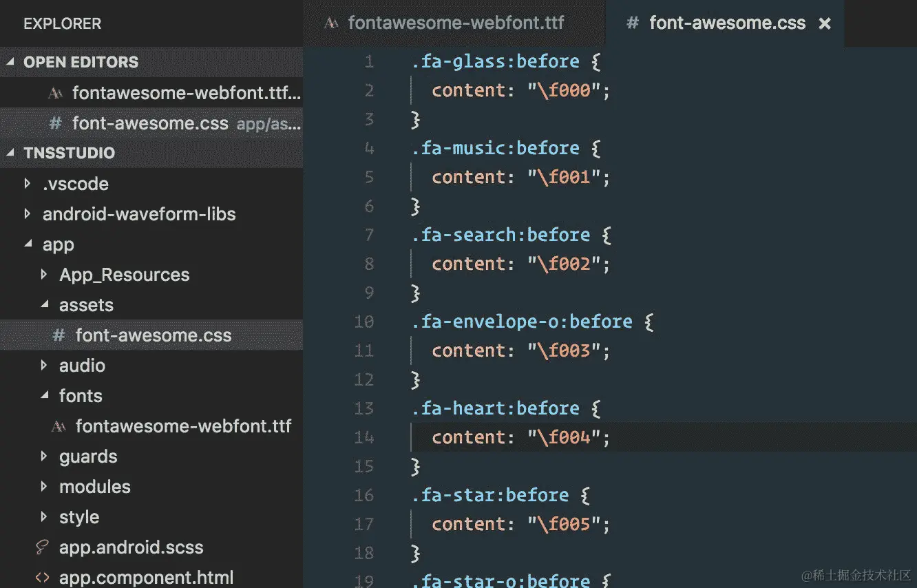Viewport: 917px width, 588px height.
Task: Expand the audio folder arrow
Action: click(x=44, y=366)
